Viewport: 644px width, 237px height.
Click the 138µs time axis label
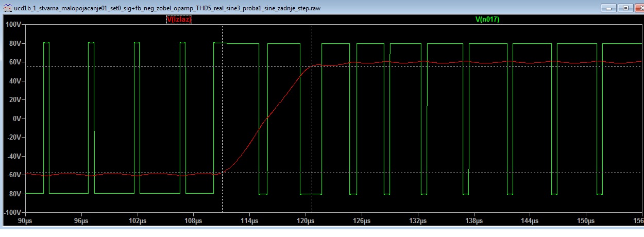coord(474,221)
